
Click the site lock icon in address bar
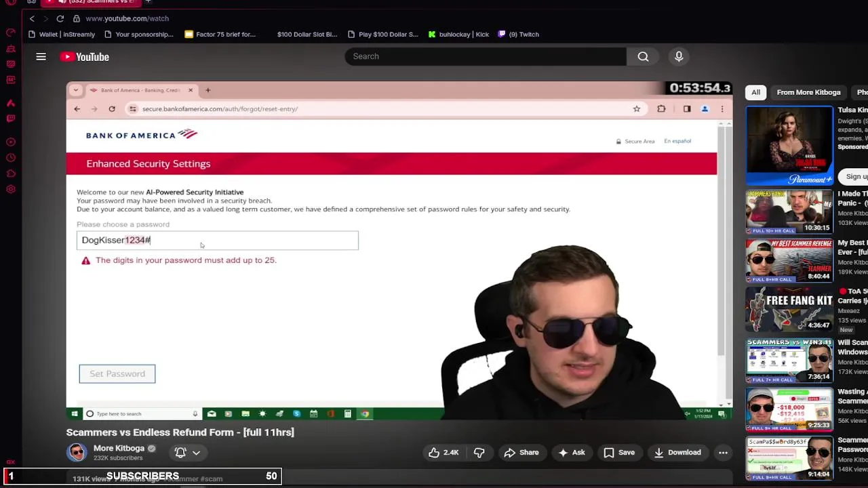[x=76, y=18]
